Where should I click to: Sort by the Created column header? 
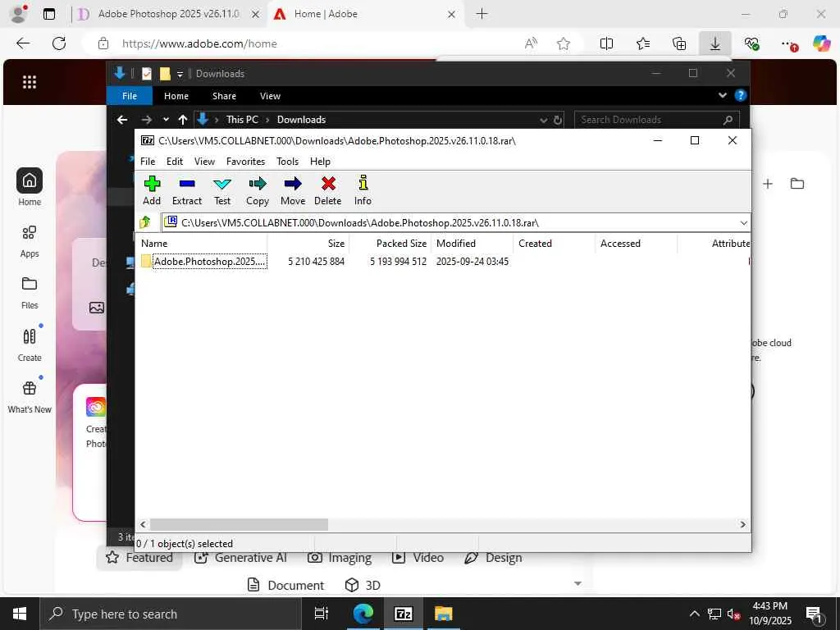pos(554,243)
